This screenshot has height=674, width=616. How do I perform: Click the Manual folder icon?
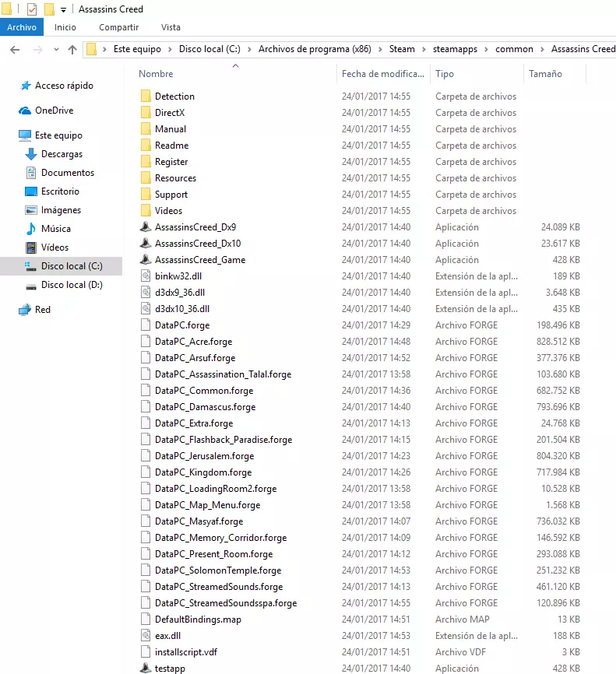146,128
